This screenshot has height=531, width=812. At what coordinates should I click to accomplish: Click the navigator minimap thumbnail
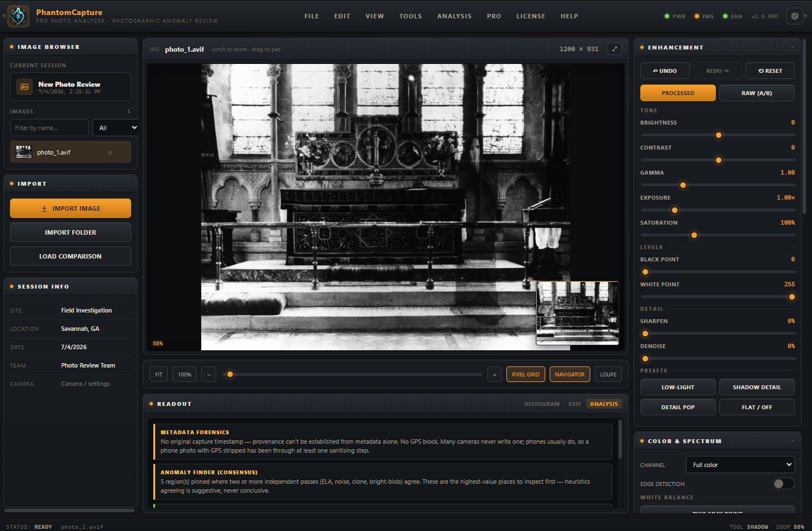pos(577,313)
